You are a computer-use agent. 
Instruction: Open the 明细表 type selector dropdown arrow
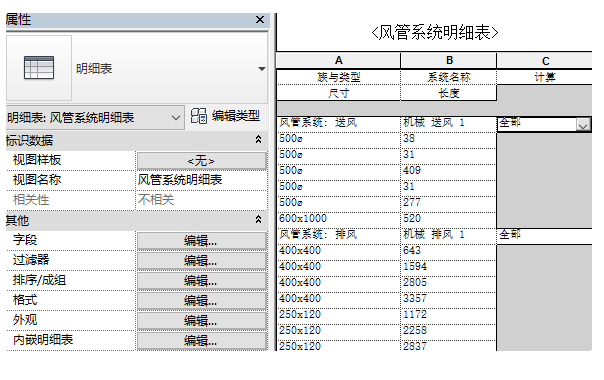point(262,69)
